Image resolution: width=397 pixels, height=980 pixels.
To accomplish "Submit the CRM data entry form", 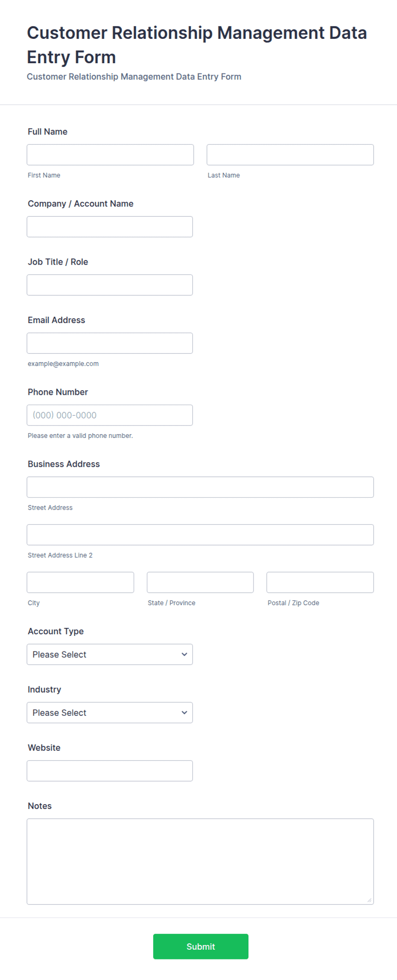I will [201, 947].
